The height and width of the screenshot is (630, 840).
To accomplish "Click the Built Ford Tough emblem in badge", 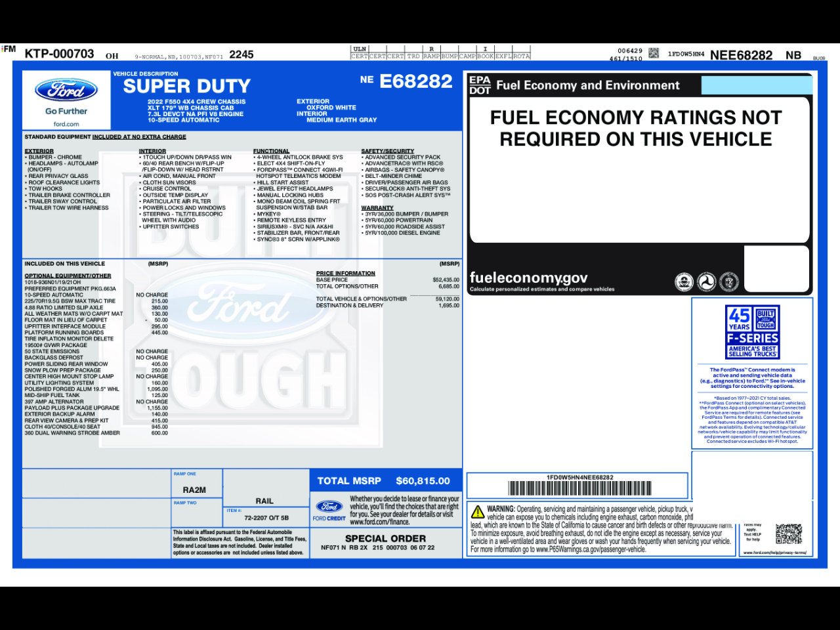I will (765, 318).
